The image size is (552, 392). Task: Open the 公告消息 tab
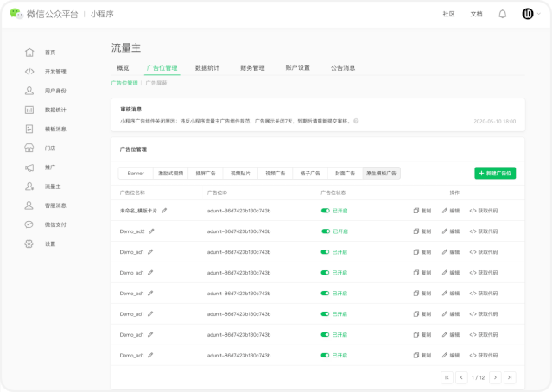point(343,67)
